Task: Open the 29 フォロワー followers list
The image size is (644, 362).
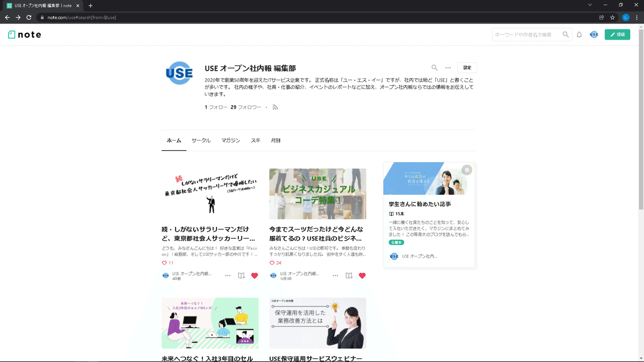Action: tap(246, 107)
